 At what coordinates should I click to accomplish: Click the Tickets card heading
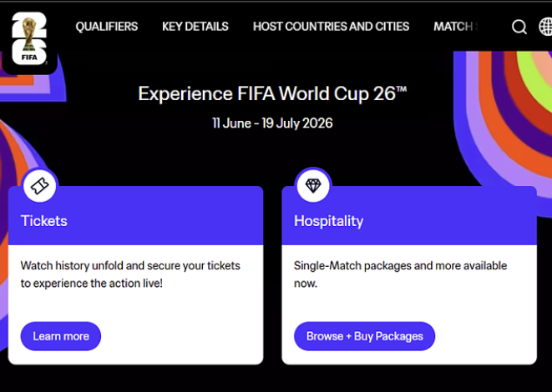coord(44,221)
